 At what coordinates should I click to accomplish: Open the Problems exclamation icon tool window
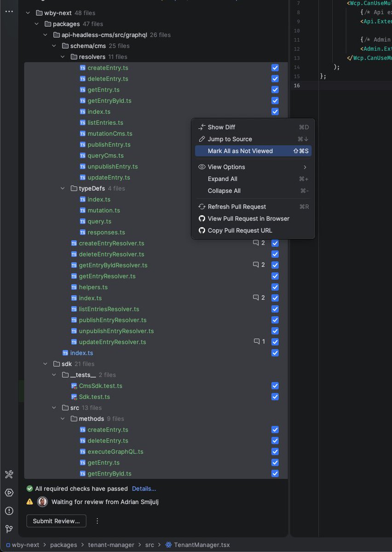9,511
